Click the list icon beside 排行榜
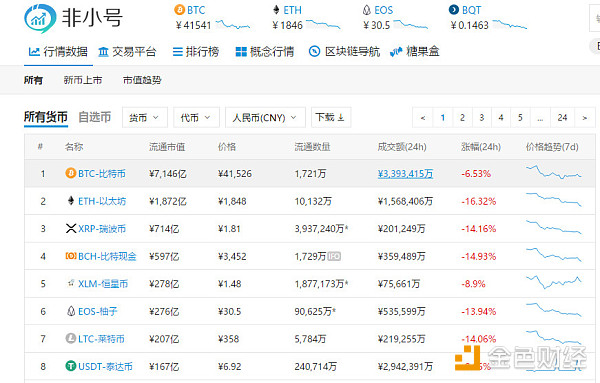The width and height of the screenshot is (600, 383). coord(178,52)
